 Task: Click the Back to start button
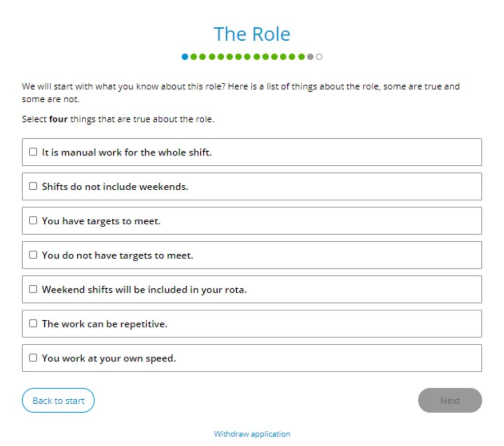click(58, 400)
